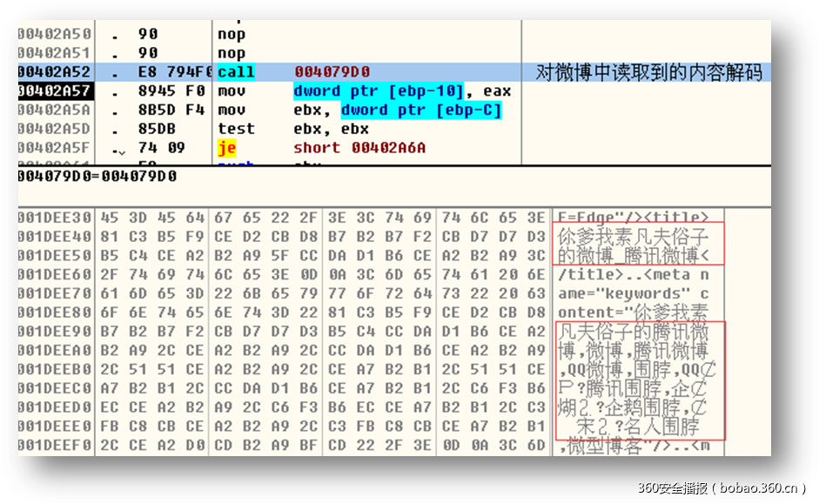Select dump row at address 001DEEC0
Screen dimensions: 819x504
coord(54,388)
